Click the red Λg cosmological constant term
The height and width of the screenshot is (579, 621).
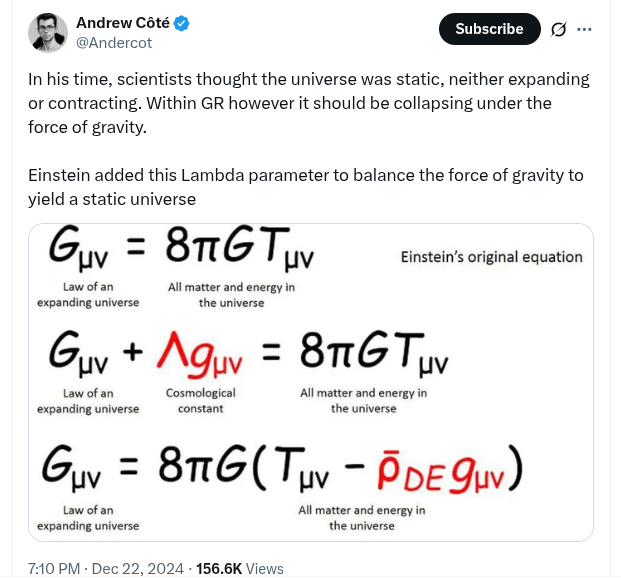[x=200, y=354]
